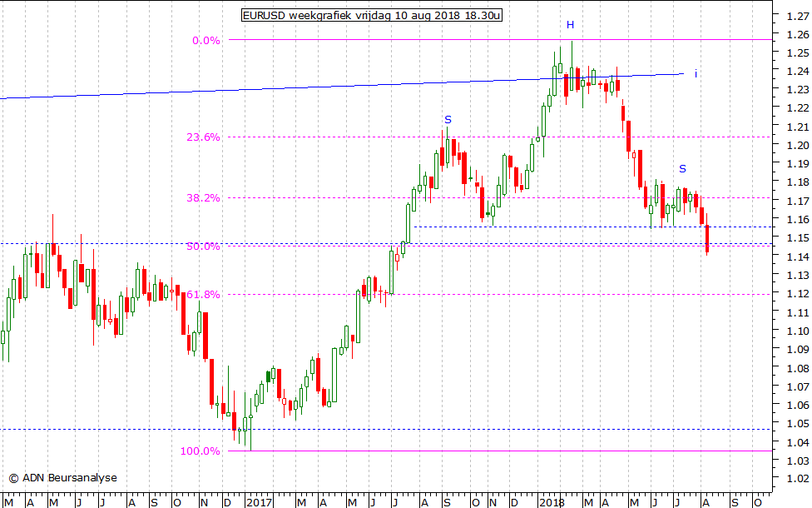Select the '0.0%' Fibonacci level label

[x=206, y=41]
